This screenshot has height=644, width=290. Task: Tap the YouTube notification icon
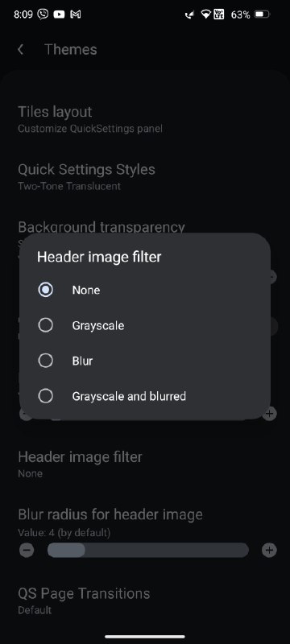(59, 14)
